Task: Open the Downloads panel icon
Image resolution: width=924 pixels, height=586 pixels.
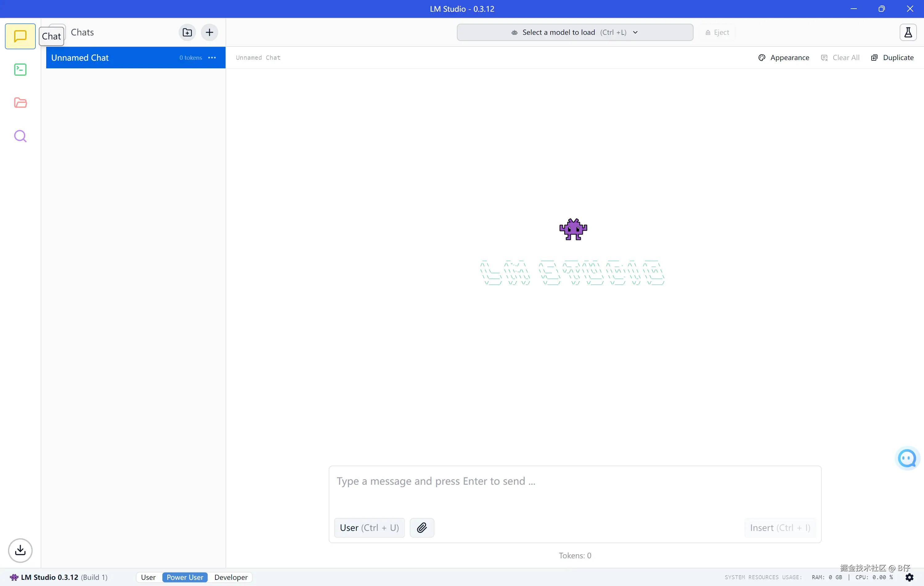Action: coord(20,550)
